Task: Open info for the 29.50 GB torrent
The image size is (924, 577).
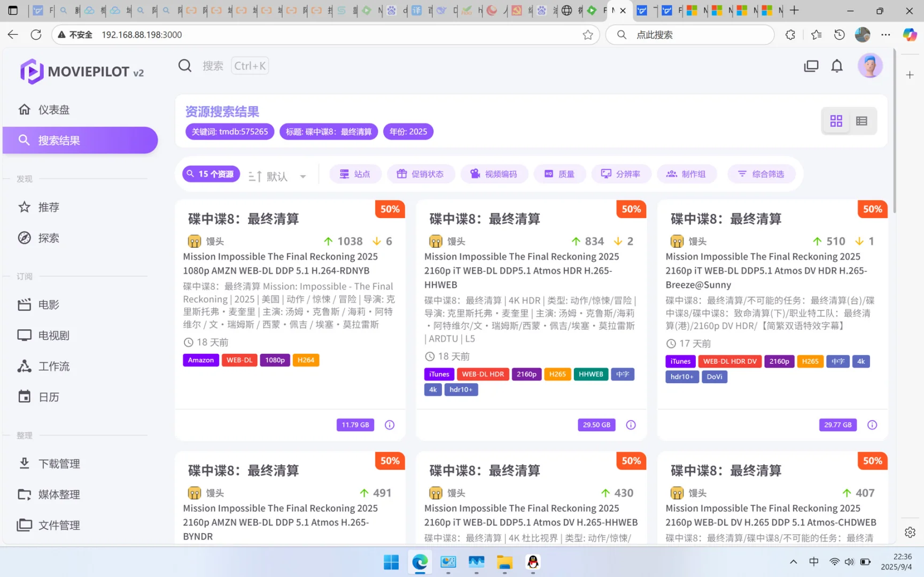Action: point(631,425)
